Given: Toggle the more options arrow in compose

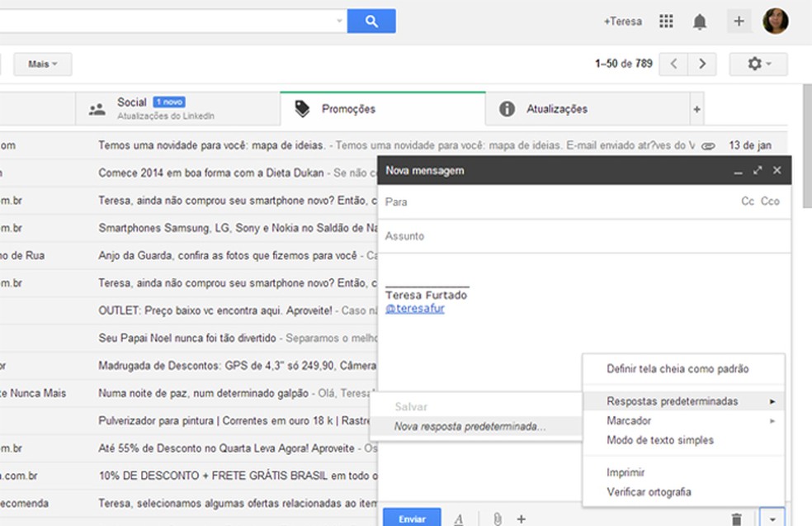Looking at the screenshot, I should [772, 519].
